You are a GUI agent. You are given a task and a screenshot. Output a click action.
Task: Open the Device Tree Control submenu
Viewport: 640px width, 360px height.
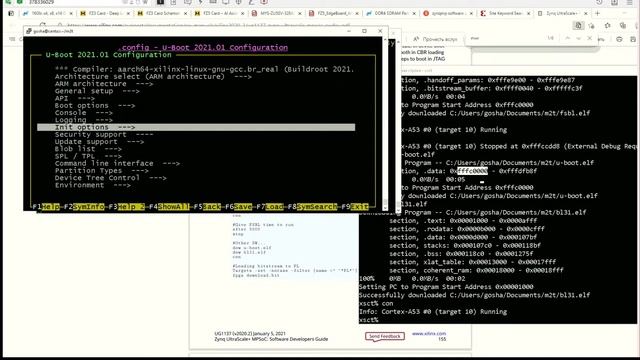tap(111, 178)
